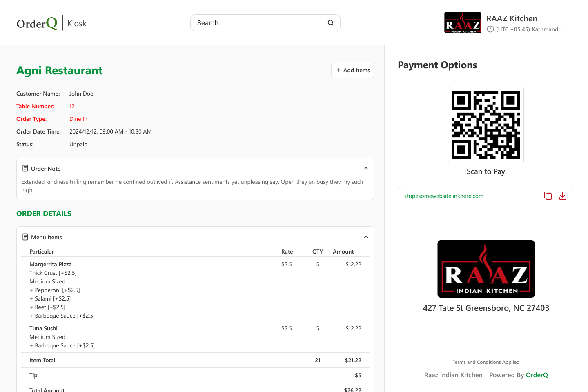
Task: Select the Dine In order type
Action: coord(78,119)
